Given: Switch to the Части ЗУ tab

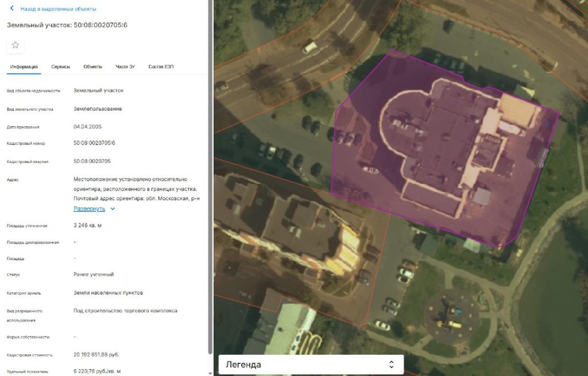Looking at the screenshot, I should coord(125,67).
